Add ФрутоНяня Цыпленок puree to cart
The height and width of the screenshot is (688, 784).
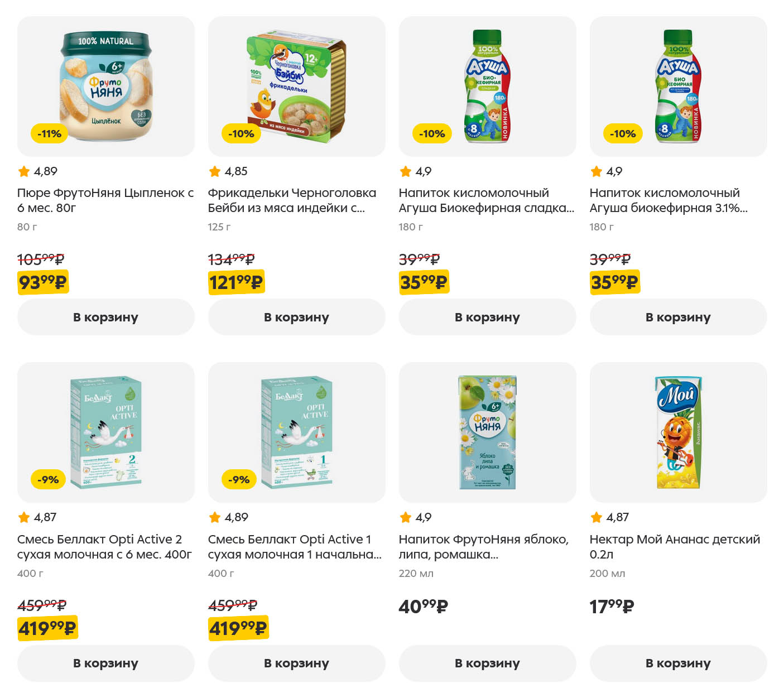(105, 317)
